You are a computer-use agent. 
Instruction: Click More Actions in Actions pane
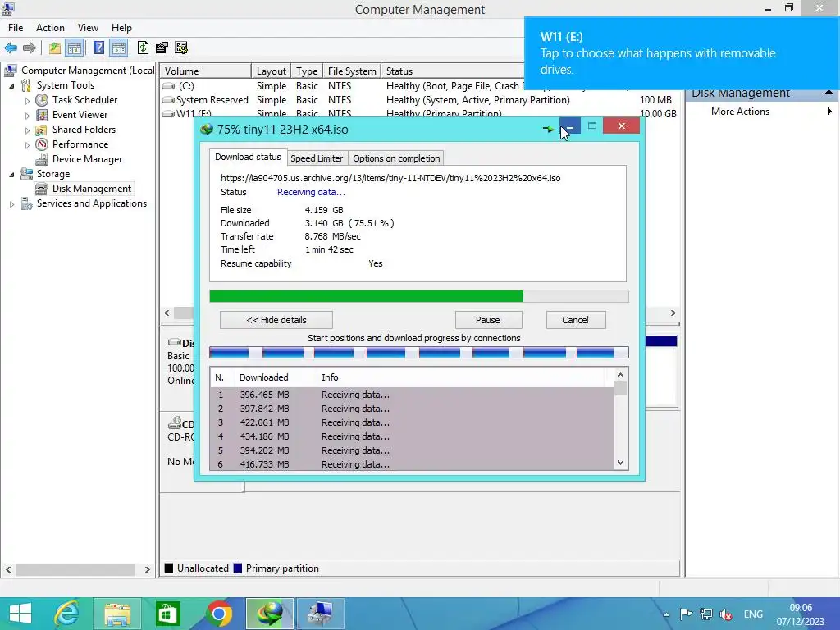pyautogui.click(x=740, y=112)
